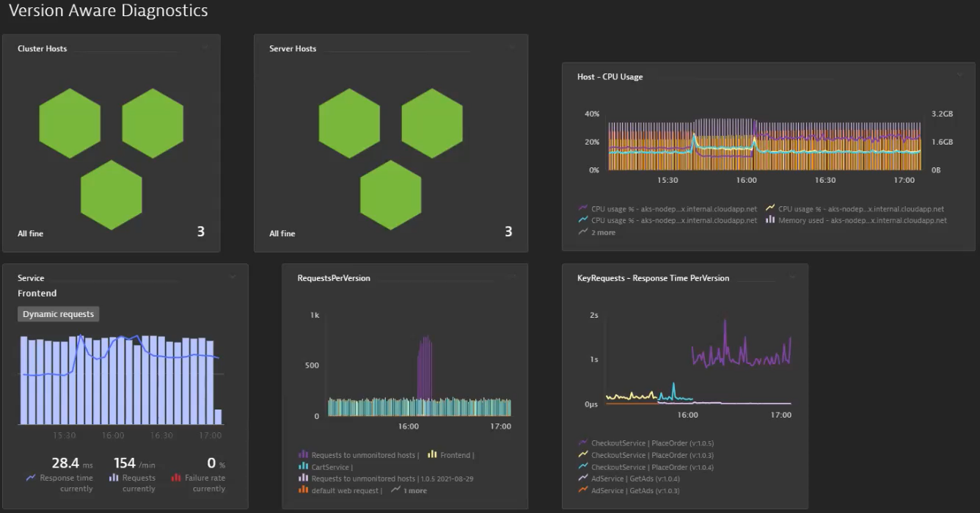This screenshot has width=980, height=513.
Task: Expand the KeyRequests tile options chevron
Action: coord(792,277)
